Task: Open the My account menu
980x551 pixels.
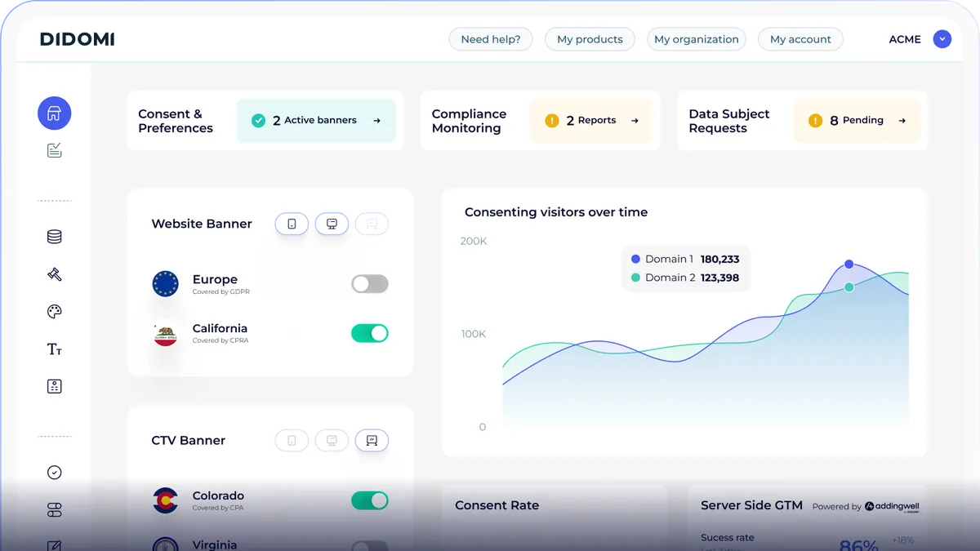Action: [x=800, y=39]
